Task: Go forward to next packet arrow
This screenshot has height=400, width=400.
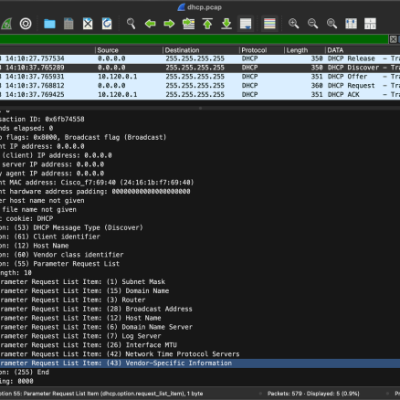Action: 169,24
